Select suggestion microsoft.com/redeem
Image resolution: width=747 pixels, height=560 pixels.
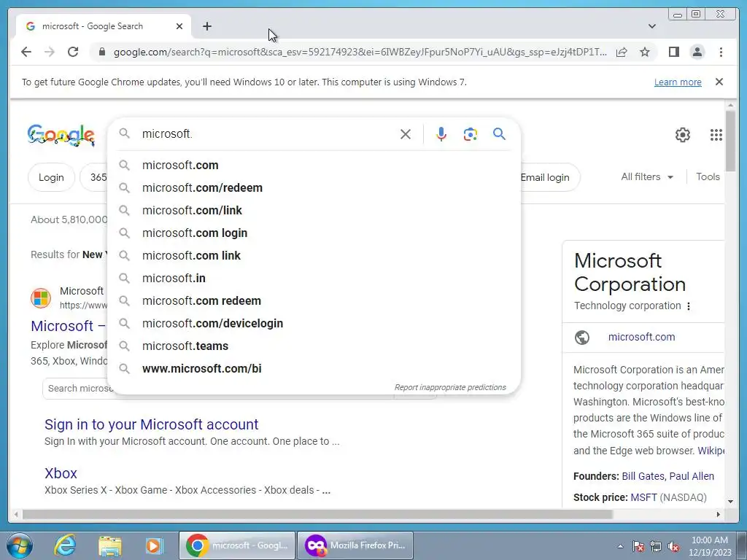coord(314,187)
